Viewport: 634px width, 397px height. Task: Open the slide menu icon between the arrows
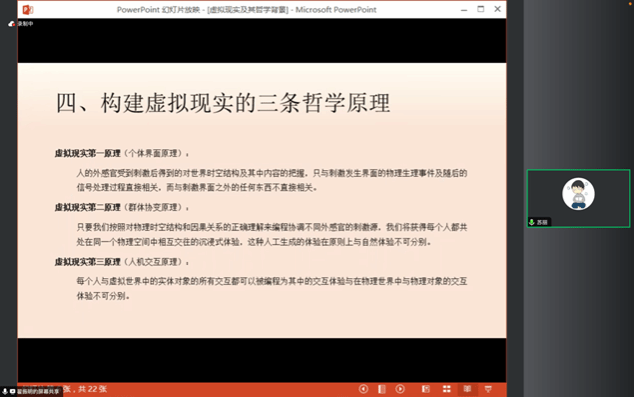pyautogui.click(x=381, y=389)
